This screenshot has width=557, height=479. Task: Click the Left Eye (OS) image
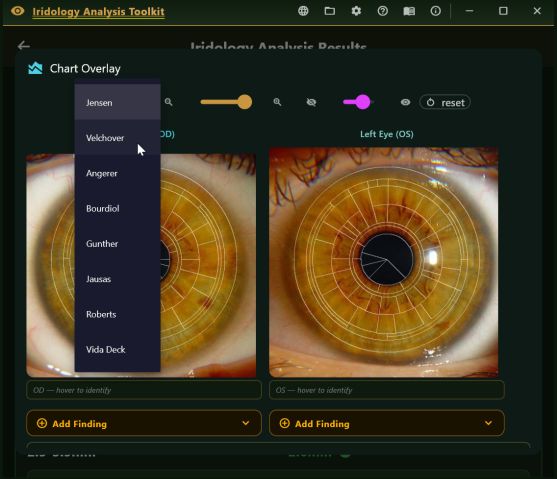(384, 262)
